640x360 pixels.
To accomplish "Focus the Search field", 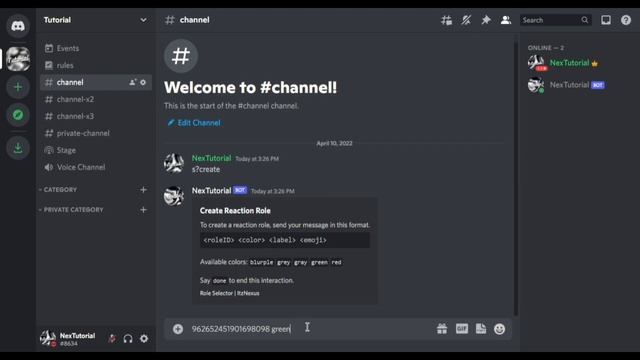I will pyautogui.click(x=556, y=20).
